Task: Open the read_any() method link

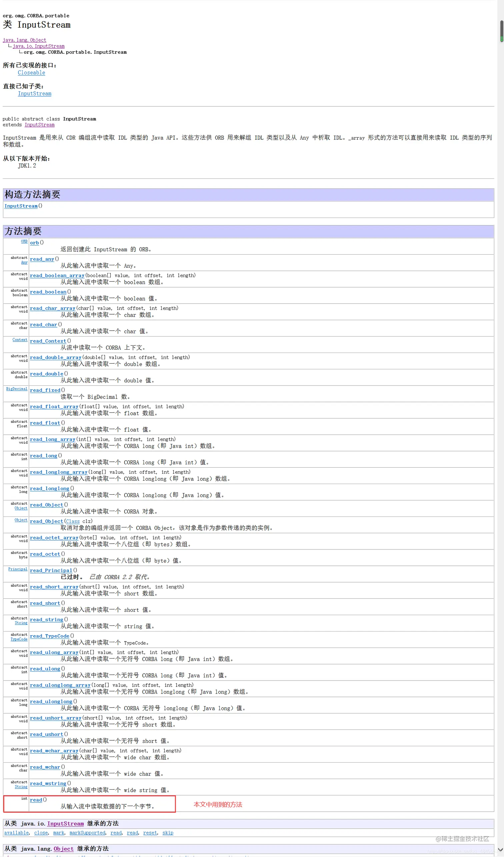Action: (x=42, y=259)
